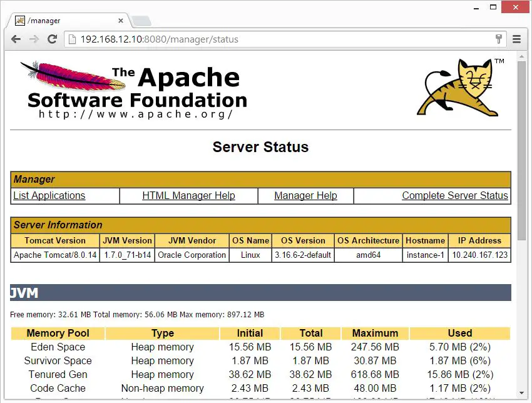532x403 pixels.
Task: Click the 48.00 MB maximum value
Action: pos(375,388)
